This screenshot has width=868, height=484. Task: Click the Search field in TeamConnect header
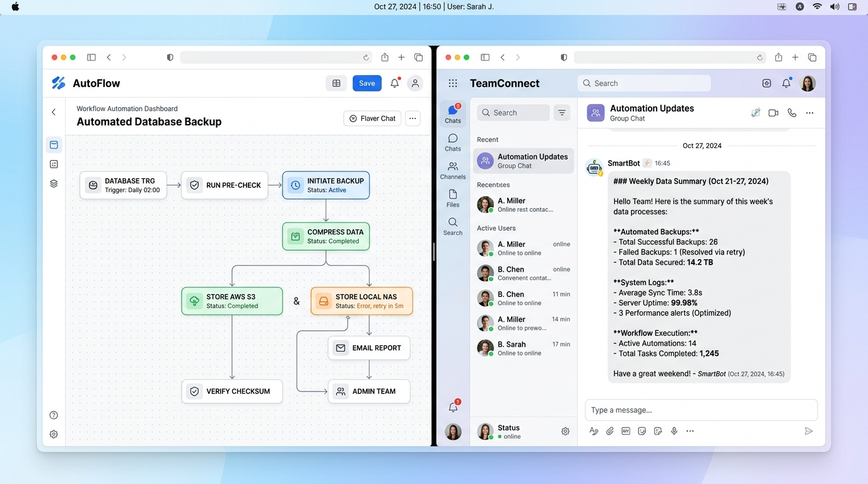(644, 83)
